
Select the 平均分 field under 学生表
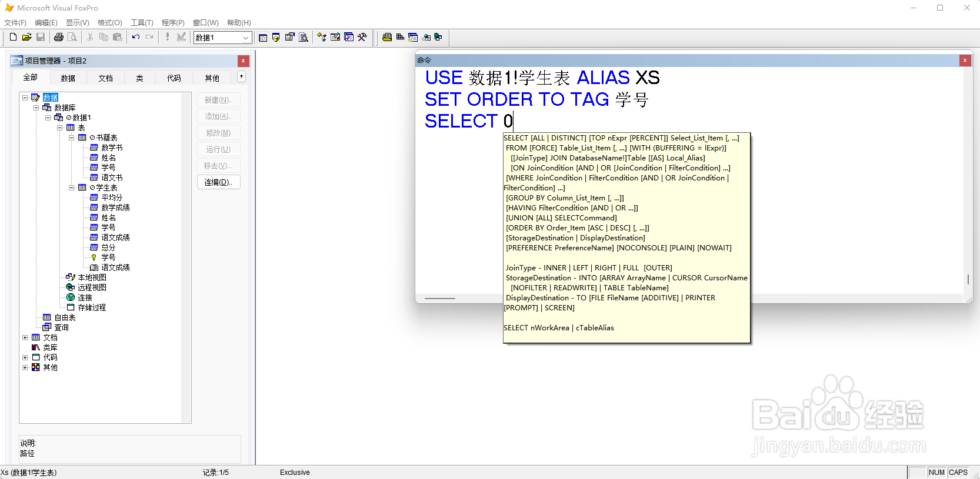[x=112, y=197]
